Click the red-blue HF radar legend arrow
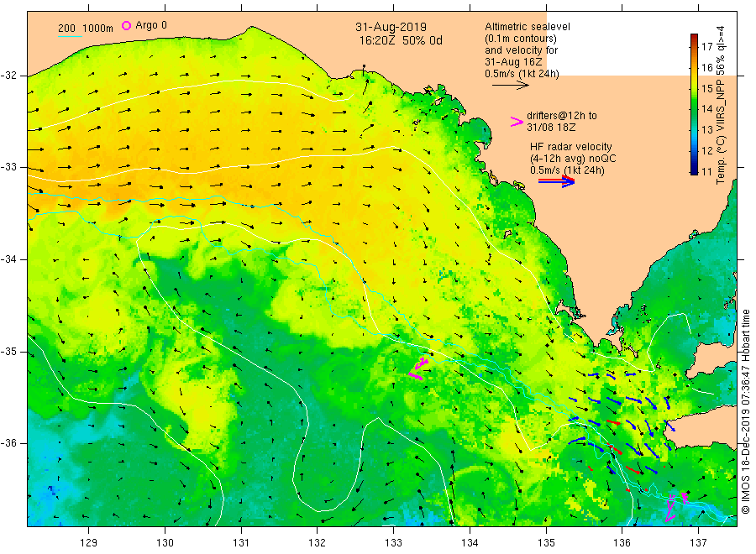 (556, 181)
